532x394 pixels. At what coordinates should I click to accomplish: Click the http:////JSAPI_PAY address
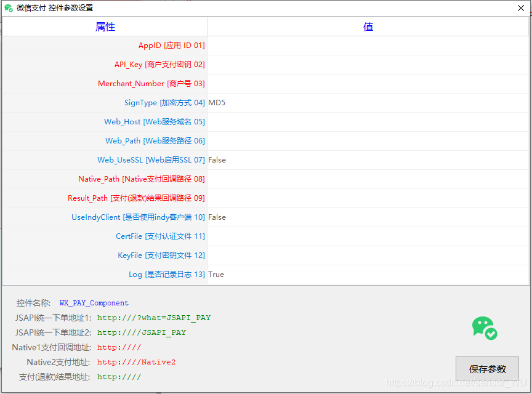click(x=142, y=332)
